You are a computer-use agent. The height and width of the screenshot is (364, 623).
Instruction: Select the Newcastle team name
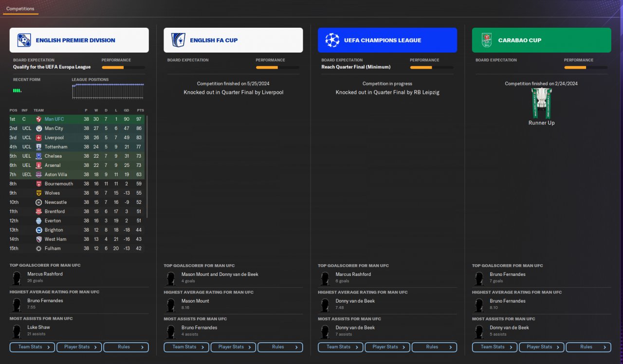tap(55, 202)
